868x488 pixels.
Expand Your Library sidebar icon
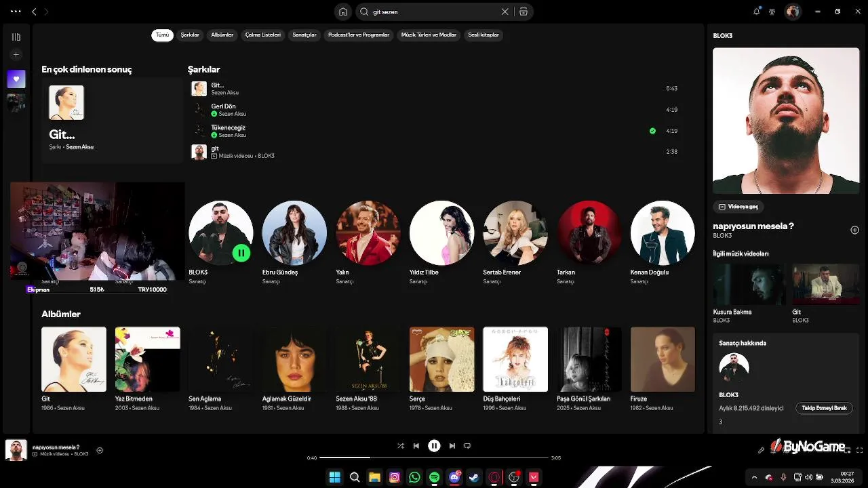16,37
